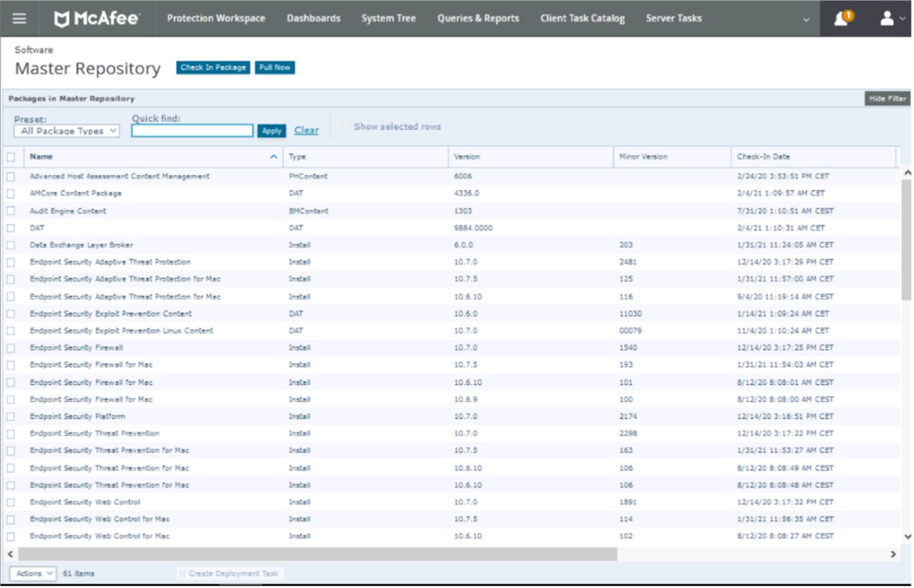Check Endpoint Security Web Control 10.7.0 row

pos(11,502)
